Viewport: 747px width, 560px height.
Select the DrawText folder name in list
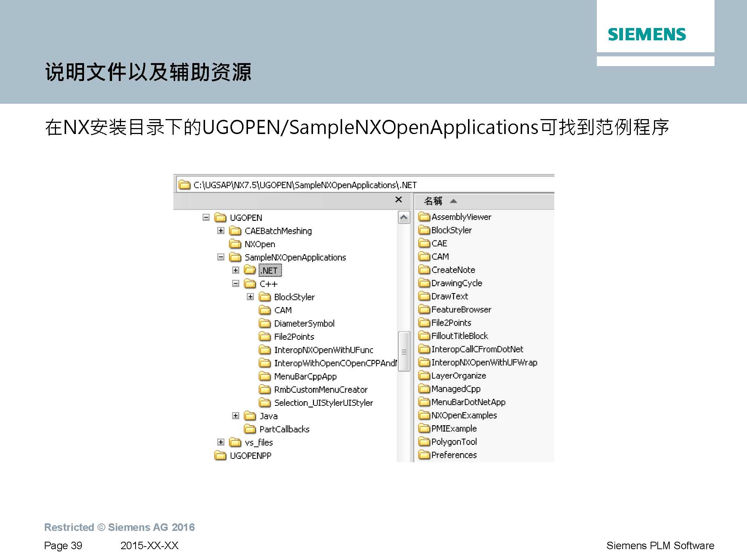(x=450, y=296)
